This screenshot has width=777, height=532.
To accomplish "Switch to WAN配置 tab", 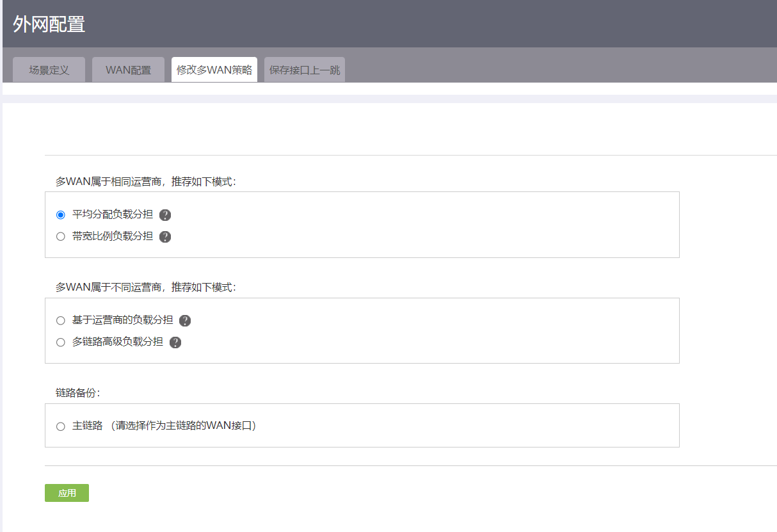I will 129,70.
